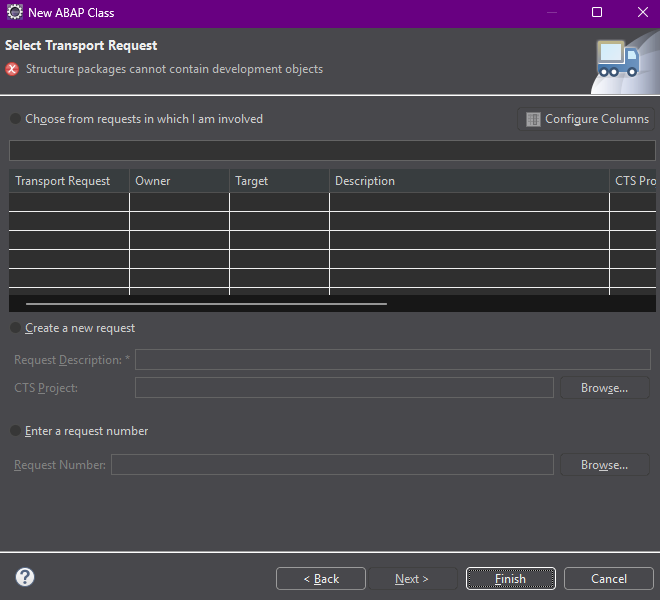Click the red error icon beside the message
Screen dimensions: 660x600
point(12,69)
